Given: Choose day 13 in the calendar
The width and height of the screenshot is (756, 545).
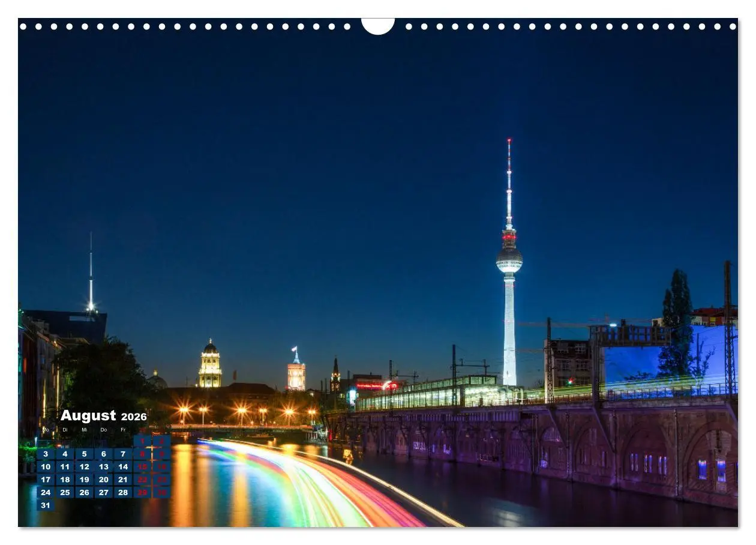Looking at the screenshot, I should (x=103, y=467).
